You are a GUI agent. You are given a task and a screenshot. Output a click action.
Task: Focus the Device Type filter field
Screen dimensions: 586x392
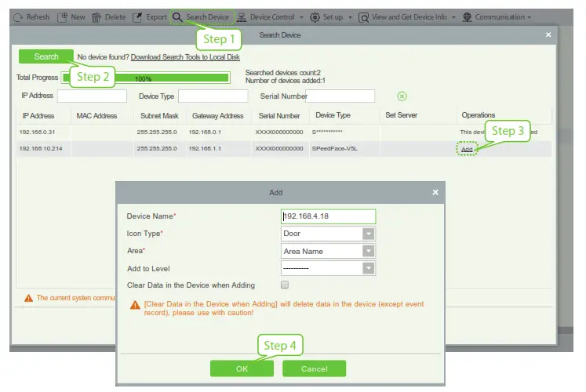(213, 96)
